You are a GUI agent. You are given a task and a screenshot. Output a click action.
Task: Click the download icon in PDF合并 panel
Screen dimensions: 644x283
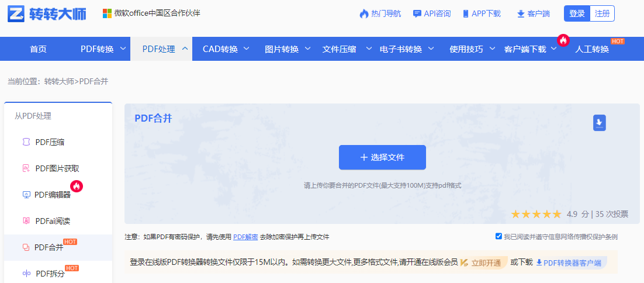tap(599, 123)
